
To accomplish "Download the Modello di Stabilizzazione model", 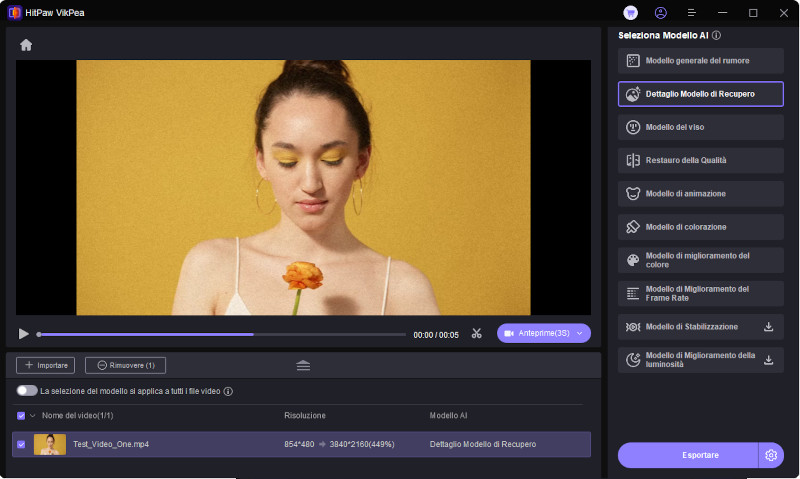I will coord(768,327).
